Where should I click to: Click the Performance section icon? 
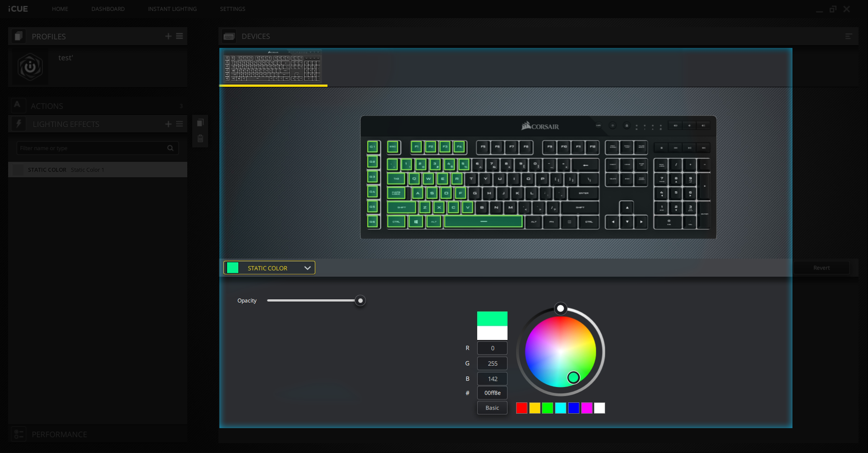(19, 434)
